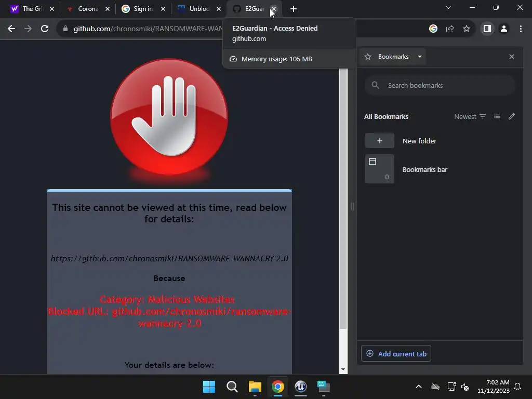Open the clock showing 7:02 AM
The height and width of the screenshot is (399, 532).
494,387
